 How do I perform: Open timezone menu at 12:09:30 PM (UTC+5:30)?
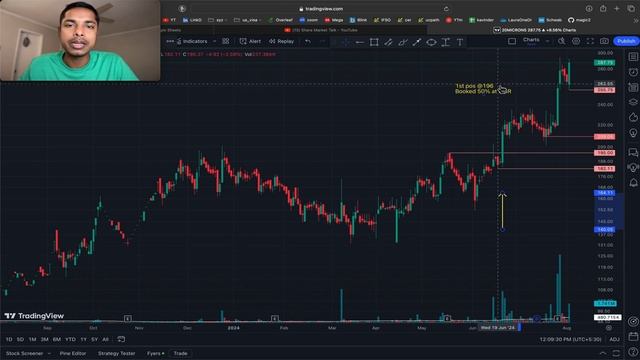pyautogui.click(x=570, y=340)
